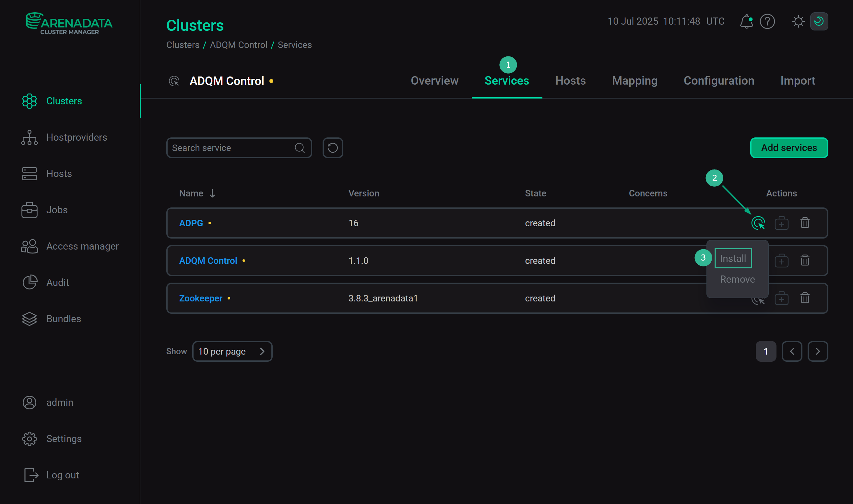Open cluster actions icon beside ADQM Control title
The image size is (853, 504).
click(174, 81)
